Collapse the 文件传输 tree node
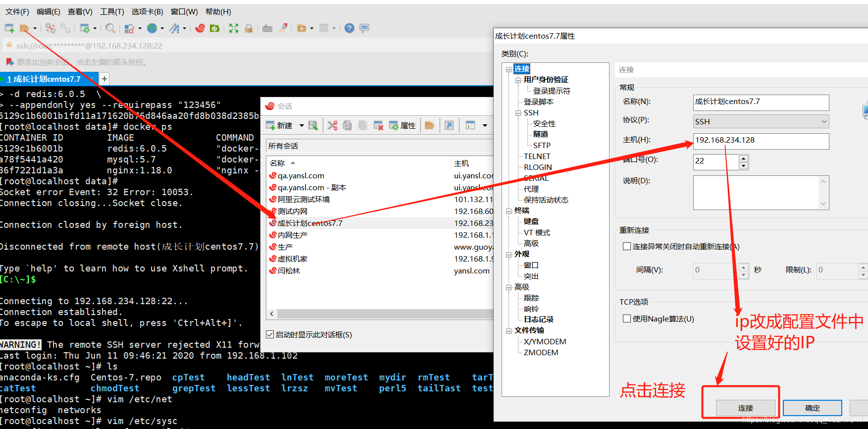868x429 pixels. pos(509,330)
